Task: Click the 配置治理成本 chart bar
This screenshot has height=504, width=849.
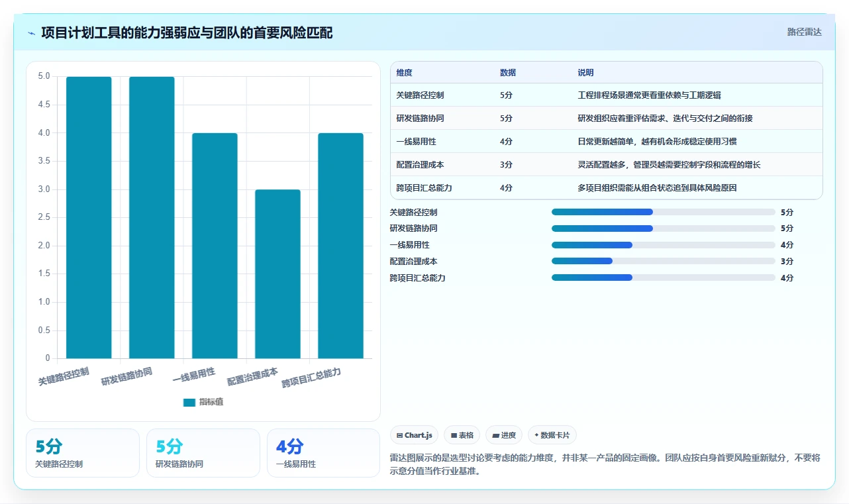Action: (277, 274)
